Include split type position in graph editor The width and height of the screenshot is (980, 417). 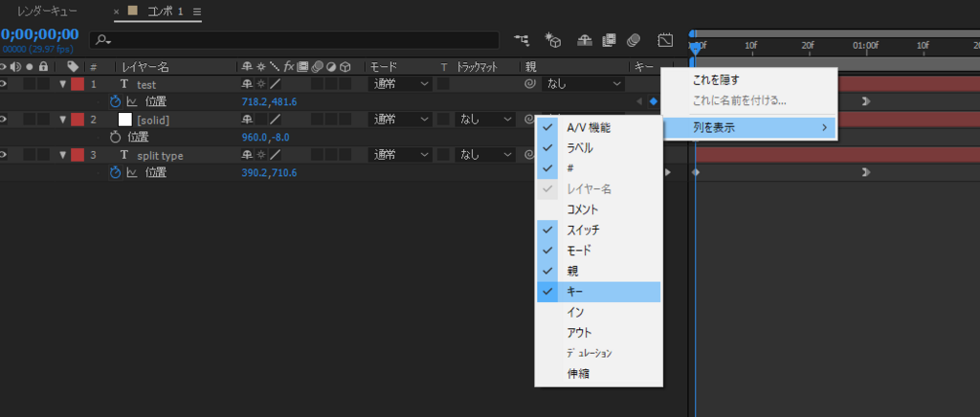coord(132,173)
